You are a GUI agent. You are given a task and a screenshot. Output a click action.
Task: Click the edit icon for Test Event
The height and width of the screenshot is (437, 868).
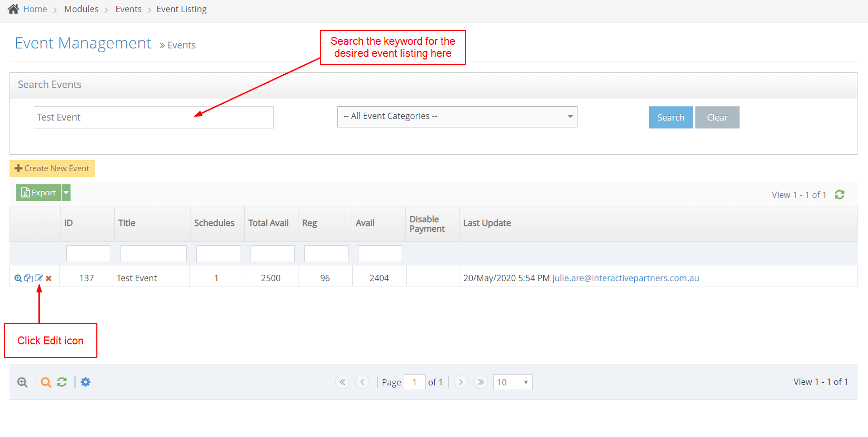(x=38, y=278)
